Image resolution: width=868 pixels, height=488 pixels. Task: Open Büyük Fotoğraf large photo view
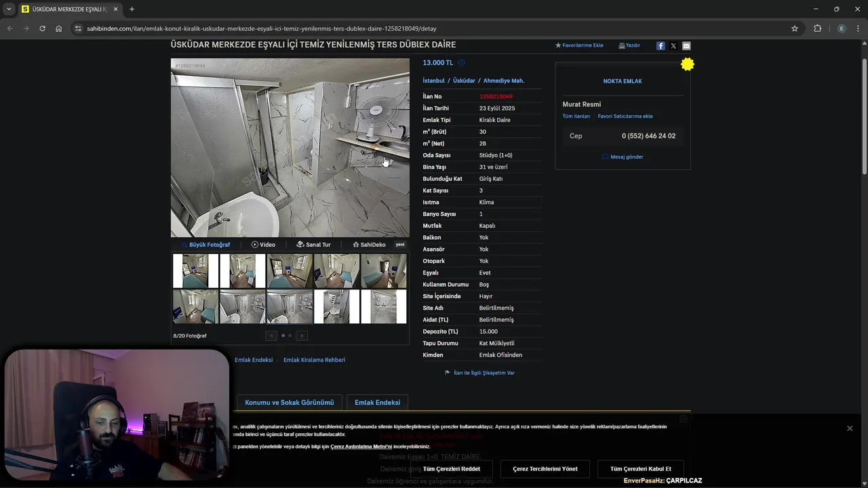pos(205,245)
